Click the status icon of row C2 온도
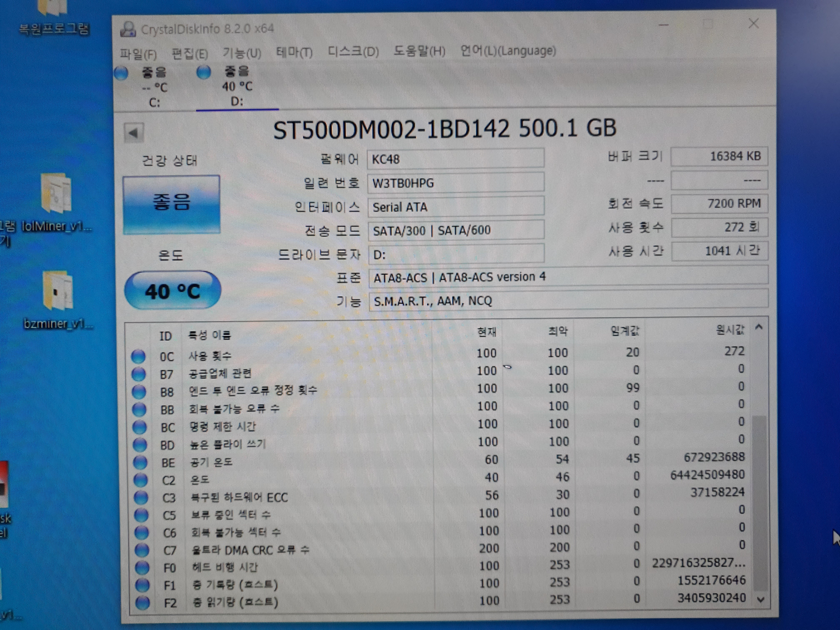Screen dimensions: 840x630 pos(141,480)
